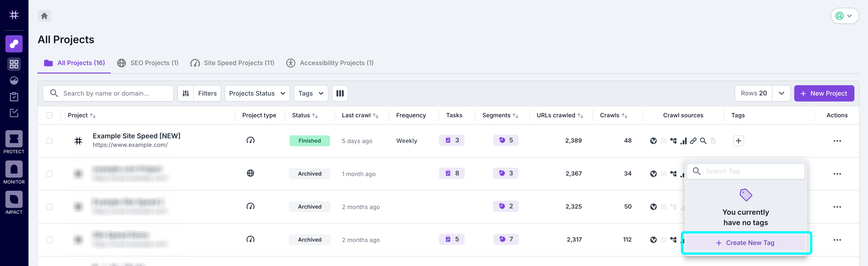This screenshot has width=868, height=266.
Task: Switch to Accessibility Projects (1) tab
Action: pyautogui.click(x=330, y=63)
